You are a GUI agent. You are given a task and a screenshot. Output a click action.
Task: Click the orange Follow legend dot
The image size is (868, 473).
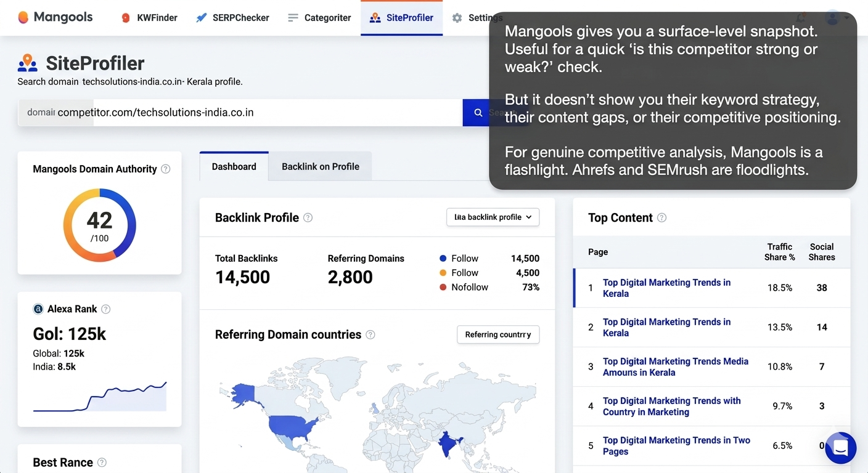(443, 273)
